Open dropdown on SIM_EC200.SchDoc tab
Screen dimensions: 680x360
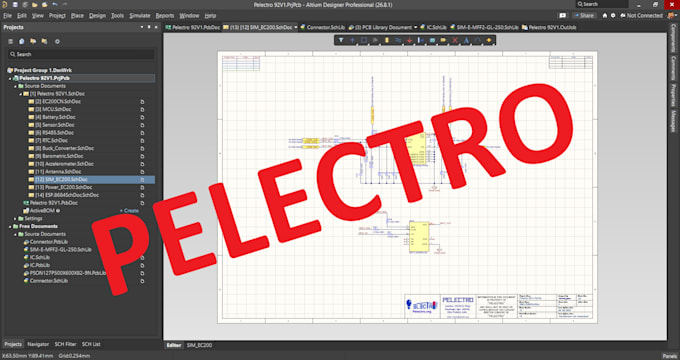coord(296,27)
